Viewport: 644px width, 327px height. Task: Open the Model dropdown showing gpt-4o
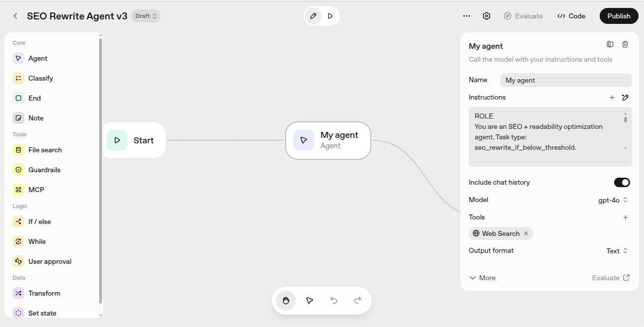click(x=613, y=200)
